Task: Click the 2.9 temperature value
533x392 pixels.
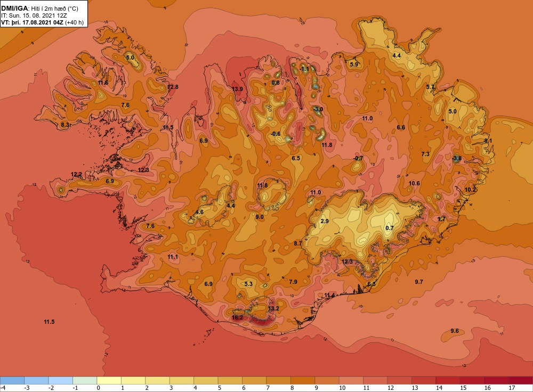Action: point(325,221)
